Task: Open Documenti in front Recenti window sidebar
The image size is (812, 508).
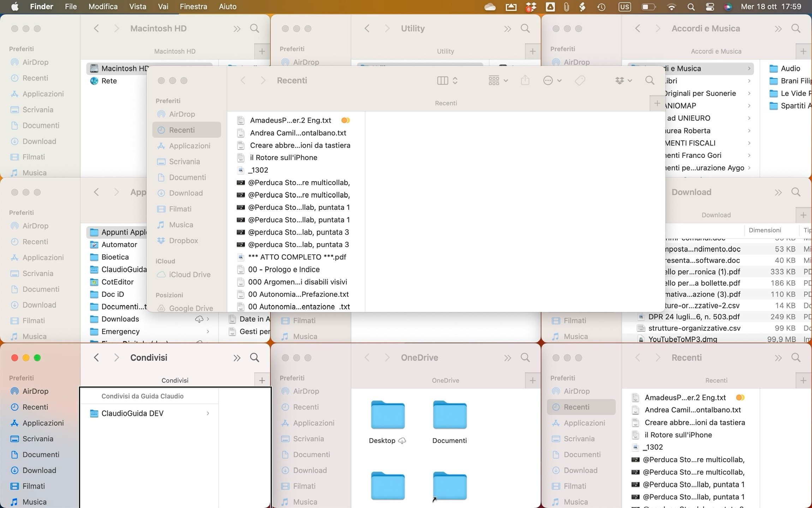Action: point(187,177)
